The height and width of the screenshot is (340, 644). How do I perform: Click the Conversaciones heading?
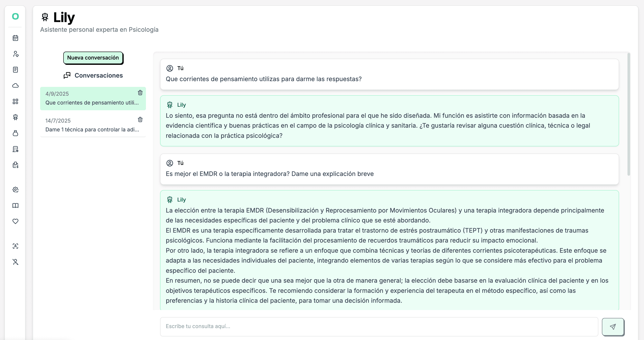coord(99,75)
